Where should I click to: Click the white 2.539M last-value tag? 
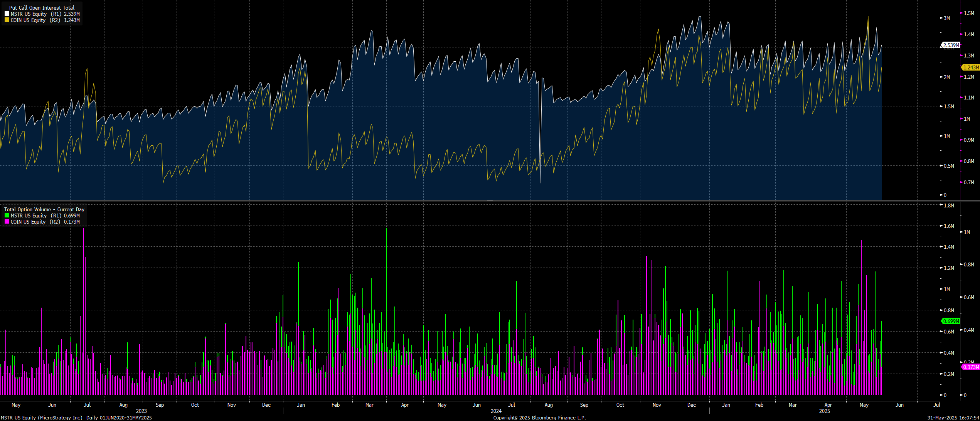pos(951,45)
